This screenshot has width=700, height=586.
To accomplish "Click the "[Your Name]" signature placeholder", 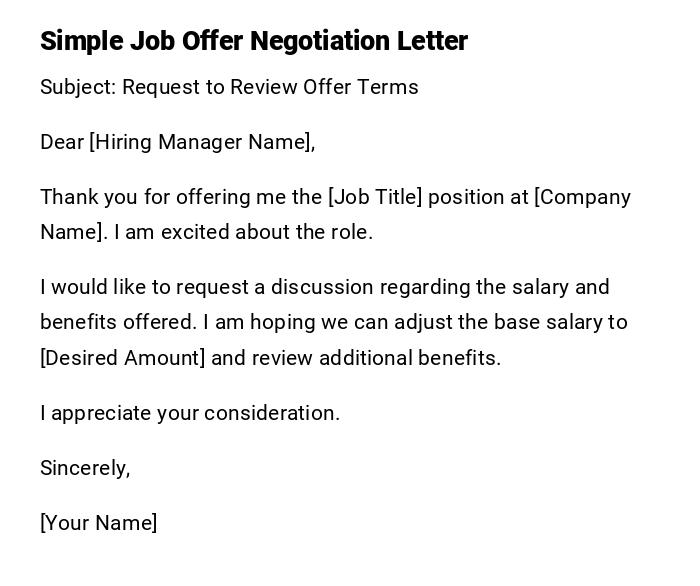I will click(98, 523).
